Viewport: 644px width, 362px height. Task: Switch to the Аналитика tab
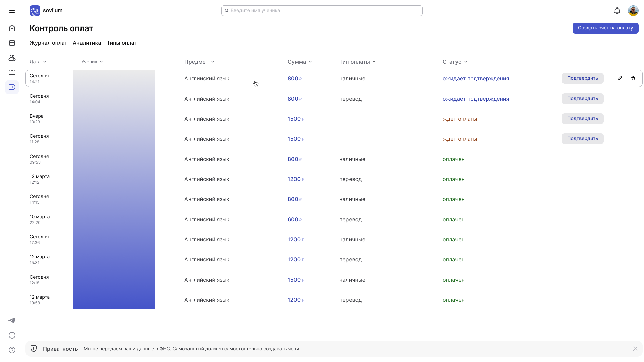(87, 43)
